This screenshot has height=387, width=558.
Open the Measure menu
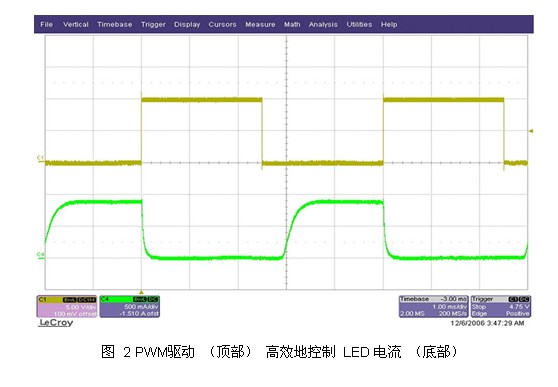(x=260, y=25)
